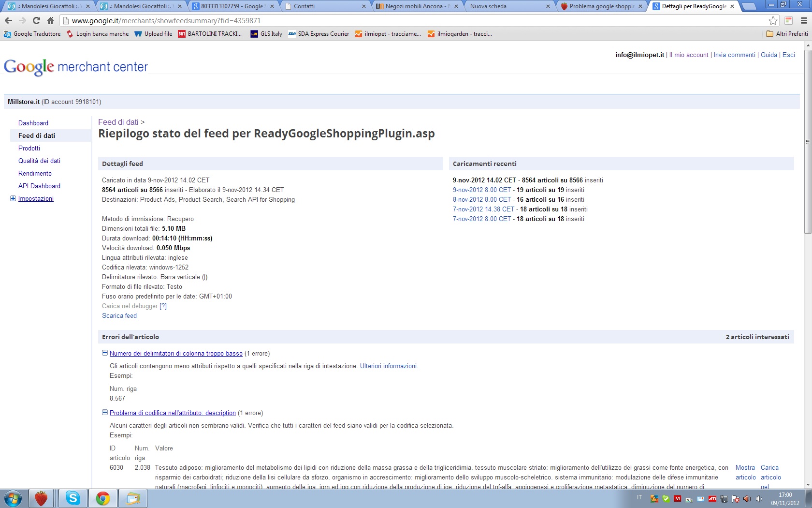The image size is (812, 508).
Task: Open BARTOLINI TRACKI... bookmark
Action: point(210,34)
